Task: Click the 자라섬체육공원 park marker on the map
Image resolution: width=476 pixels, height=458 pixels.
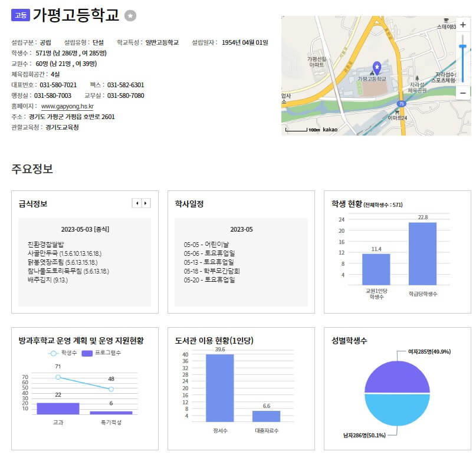Action: 417,79
